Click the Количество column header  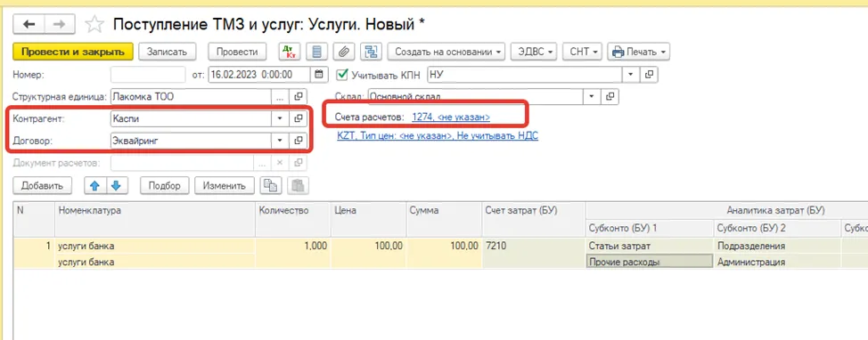pos(293,219)
